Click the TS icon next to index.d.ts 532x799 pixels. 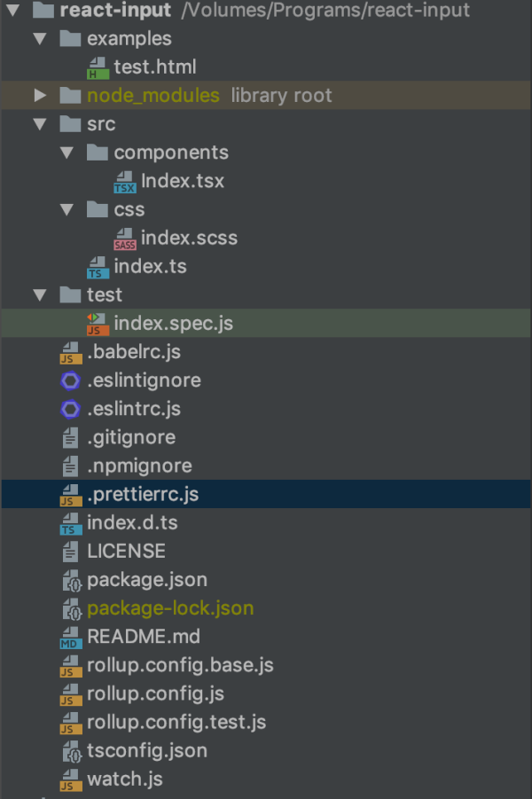pyautogui.click(x=70, y=523)
